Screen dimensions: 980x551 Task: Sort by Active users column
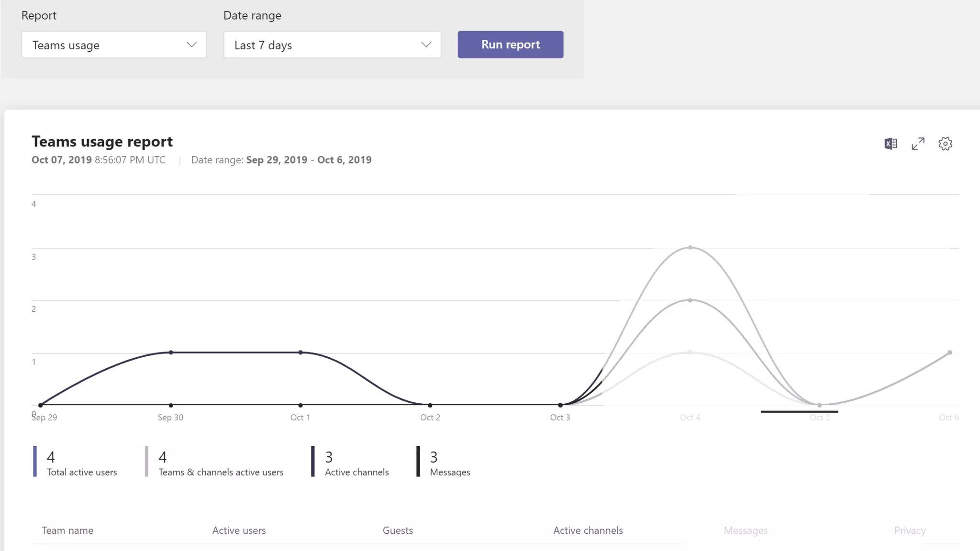point(239,530)
